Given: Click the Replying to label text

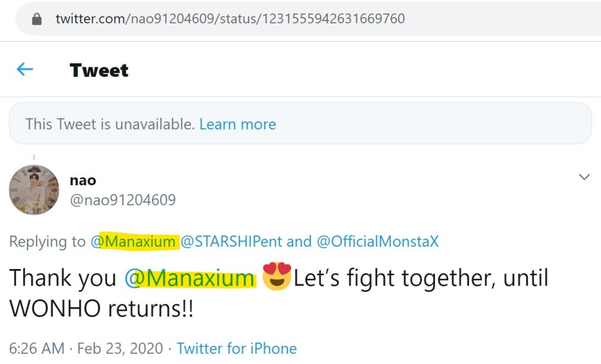Looking at the screenshot, I should [x=47, y=241].
